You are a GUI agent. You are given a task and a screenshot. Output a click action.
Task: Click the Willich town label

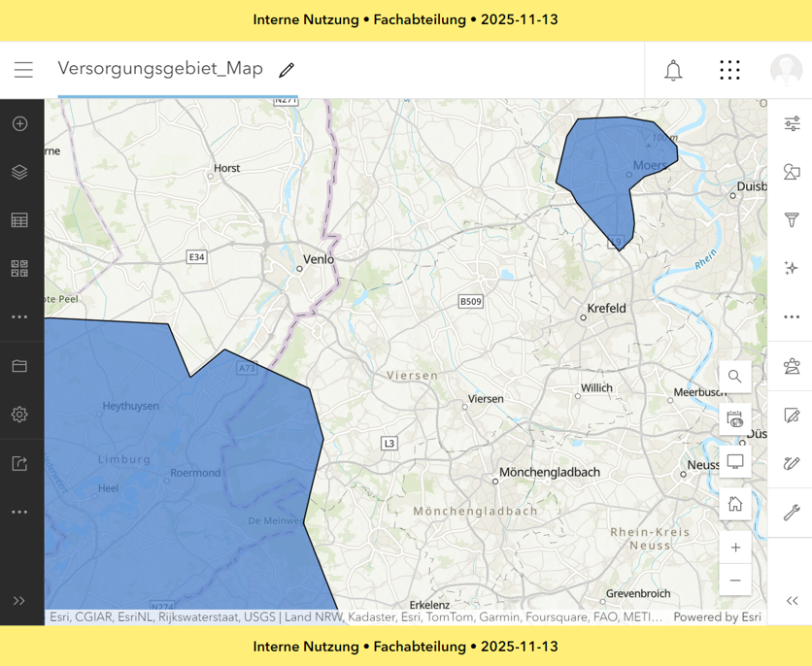point(596,388)
